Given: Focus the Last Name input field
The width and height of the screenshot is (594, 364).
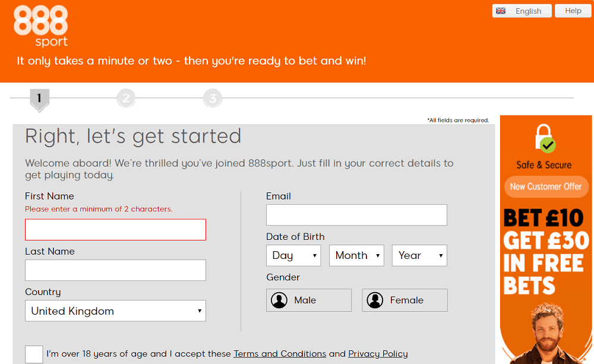Looking at the screenshot, I should pyautogui.click(x=116, y=270).
